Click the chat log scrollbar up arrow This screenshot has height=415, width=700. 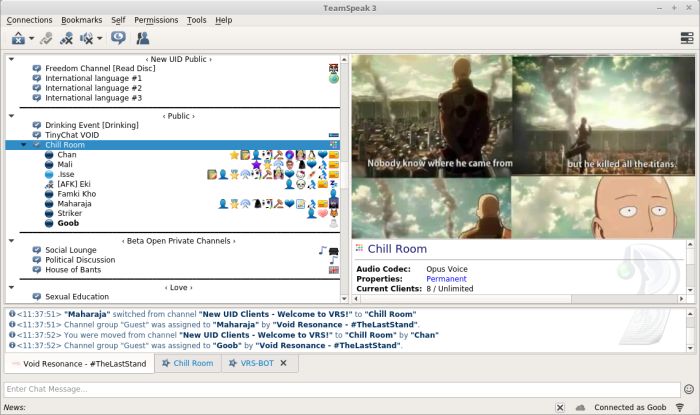690,314
